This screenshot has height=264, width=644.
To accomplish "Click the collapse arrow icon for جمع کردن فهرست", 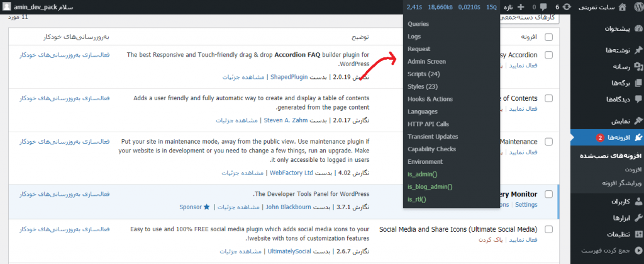I will click(x=638, y=250).
